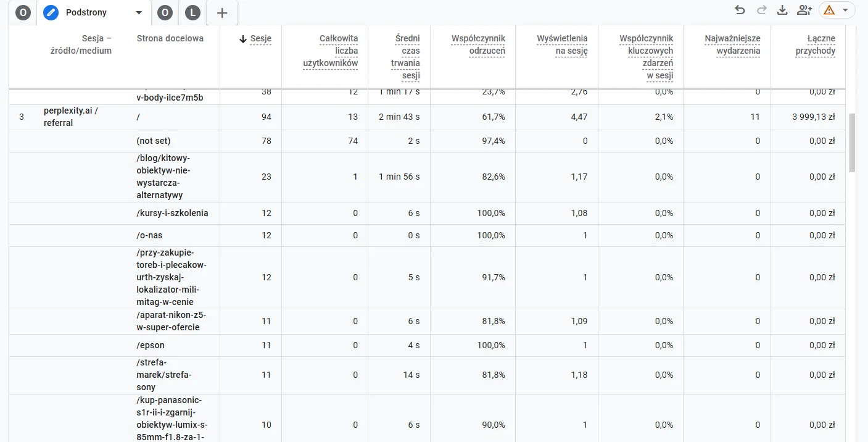This screenshot has height=442, width=868.
Task: Switch to the L tab
Action: point(193,13)
